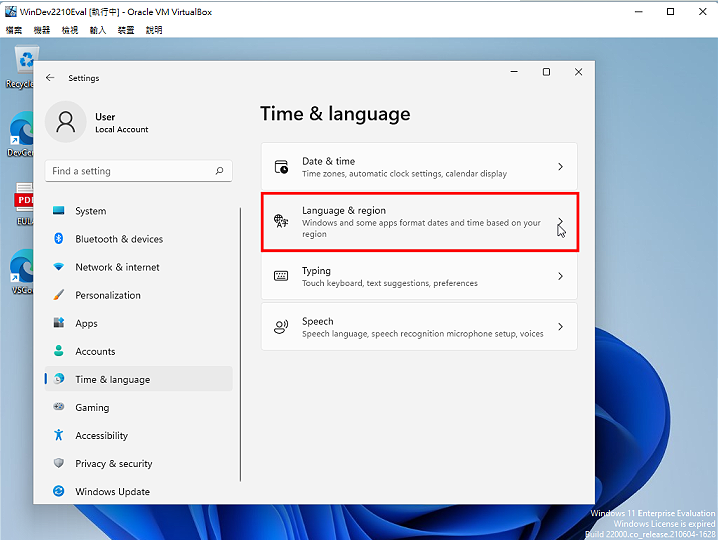
Task: Click the user avatar picture
Action: (65, 122)
